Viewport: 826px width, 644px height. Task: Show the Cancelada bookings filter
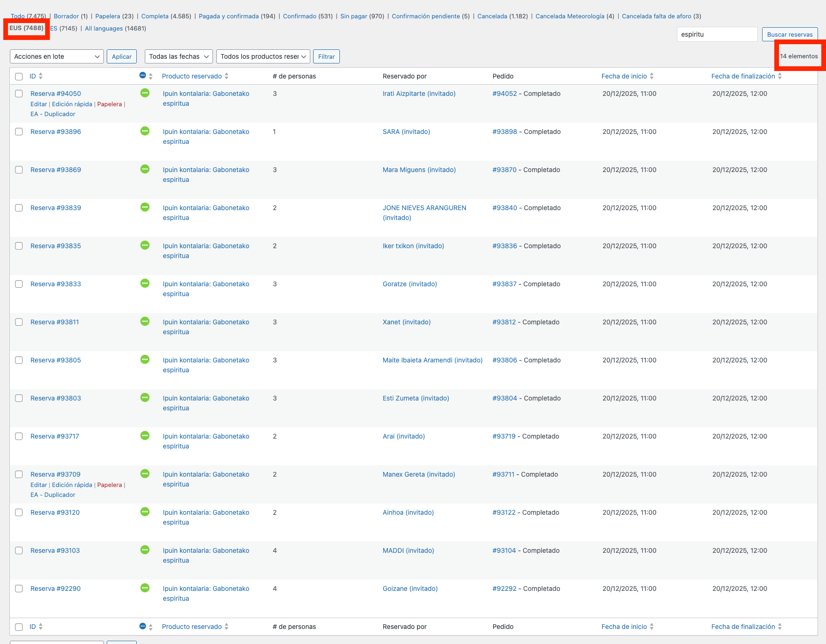click(x=492, y=16)
